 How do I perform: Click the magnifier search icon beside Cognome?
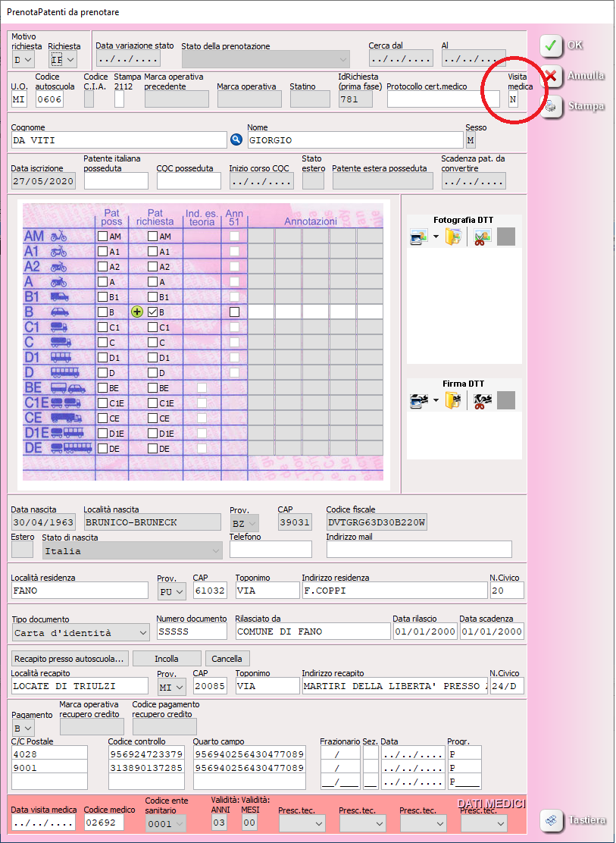(x=236, y=140)
